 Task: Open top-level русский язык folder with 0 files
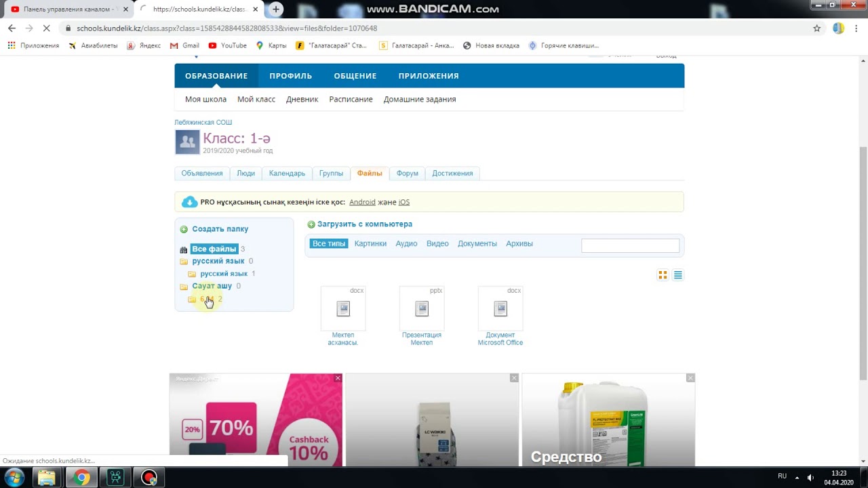coord(218,261)
